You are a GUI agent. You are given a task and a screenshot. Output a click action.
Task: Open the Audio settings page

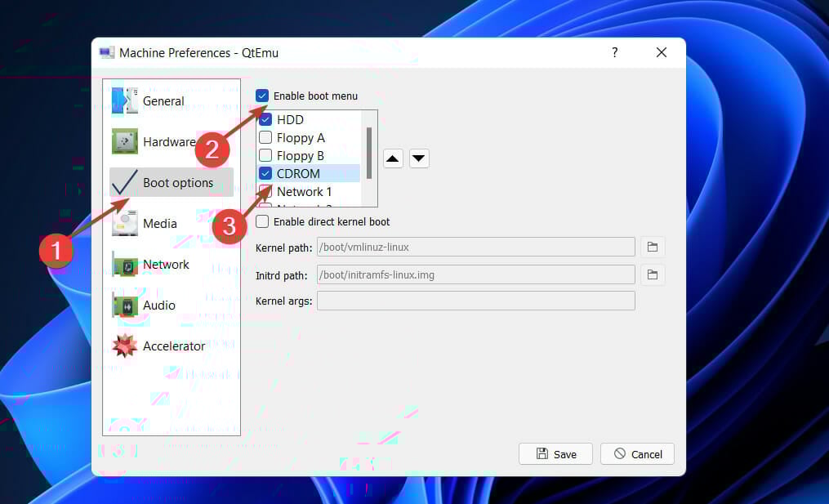click(172, 306)
